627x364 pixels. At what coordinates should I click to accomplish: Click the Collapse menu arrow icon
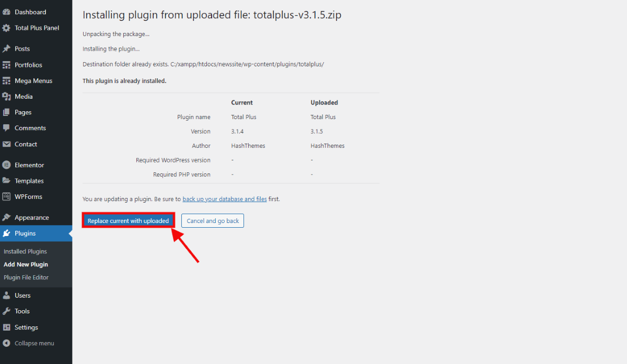click(x=6, y=343)
